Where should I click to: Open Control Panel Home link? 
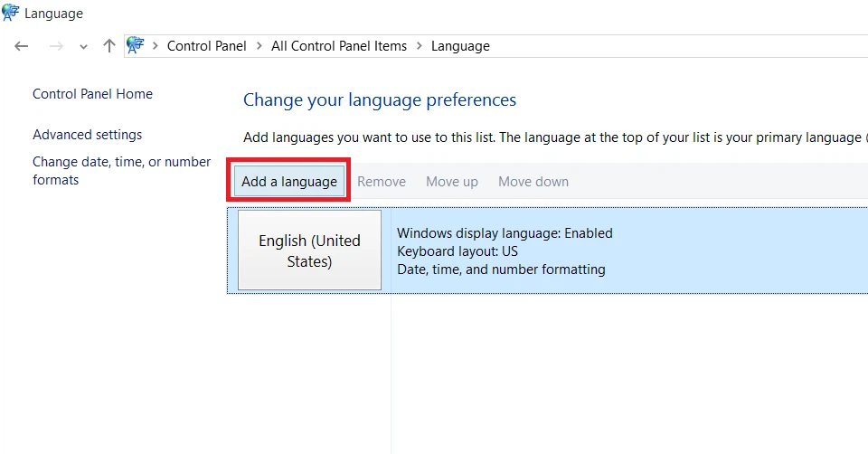tap(92, 94)
